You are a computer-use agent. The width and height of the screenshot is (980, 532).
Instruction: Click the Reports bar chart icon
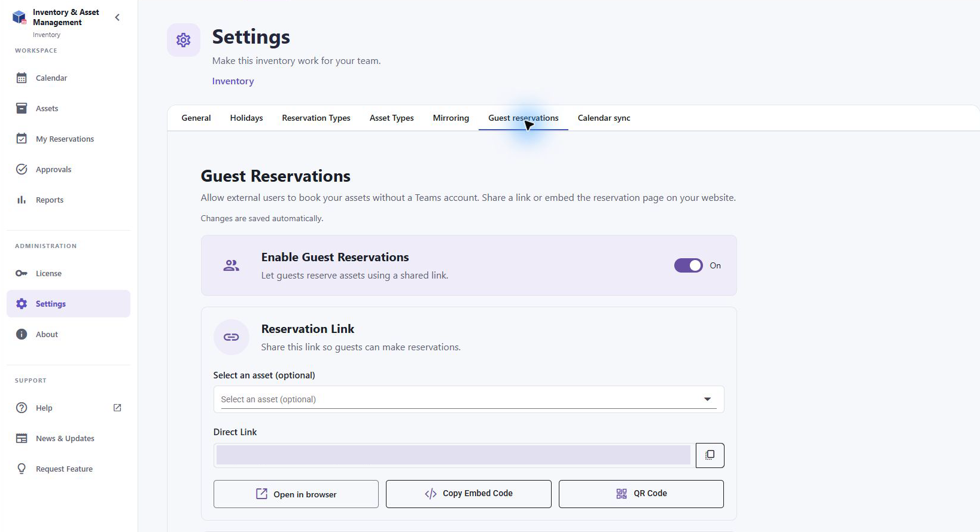point(22,200)
